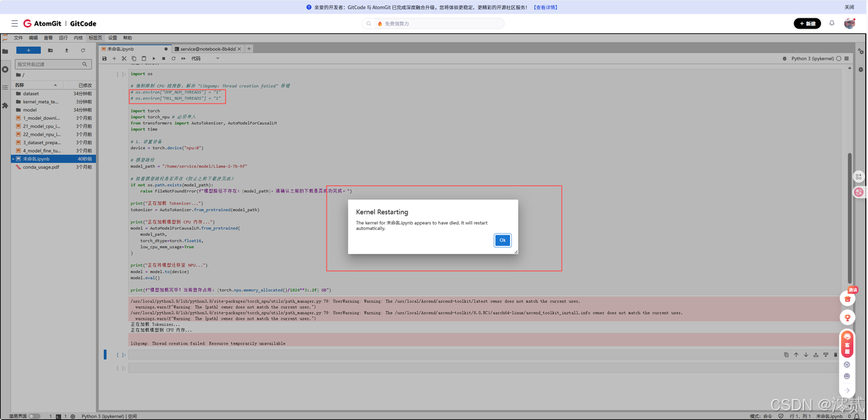The image size is (868, 420).
Task: Dismiss the banner with 关闭
Action: (x=849, y=7)
